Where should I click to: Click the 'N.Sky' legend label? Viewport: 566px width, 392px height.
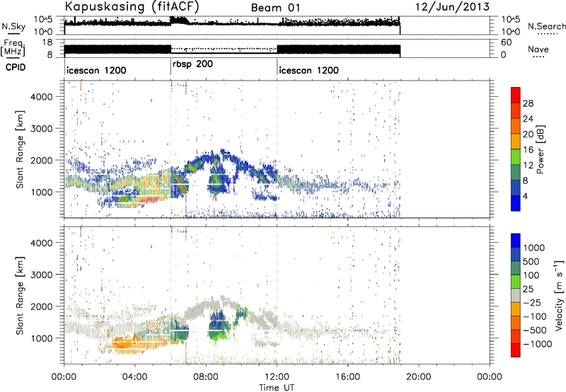(x=13, y=26)
